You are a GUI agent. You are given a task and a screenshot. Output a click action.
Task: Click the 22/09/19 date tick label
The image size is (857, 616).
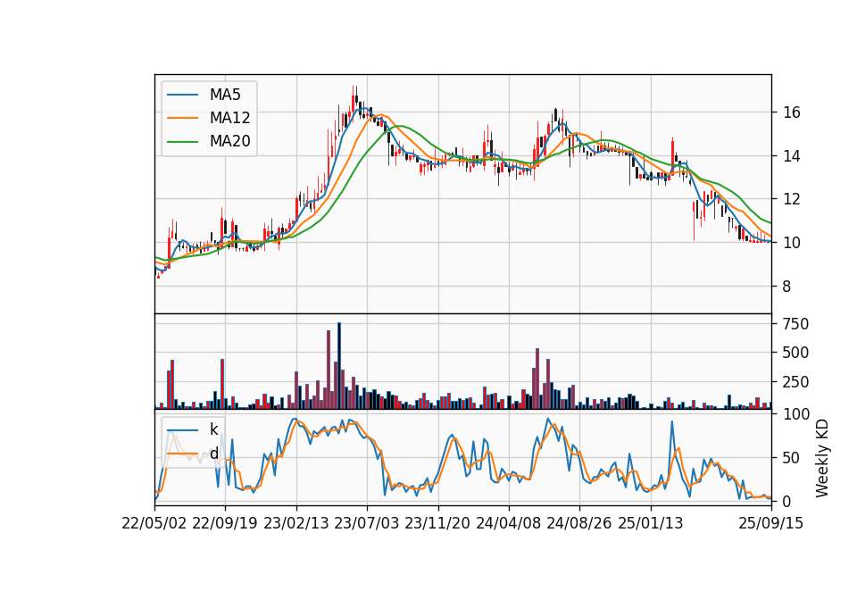pyautogui.click(x=225, y=523)
